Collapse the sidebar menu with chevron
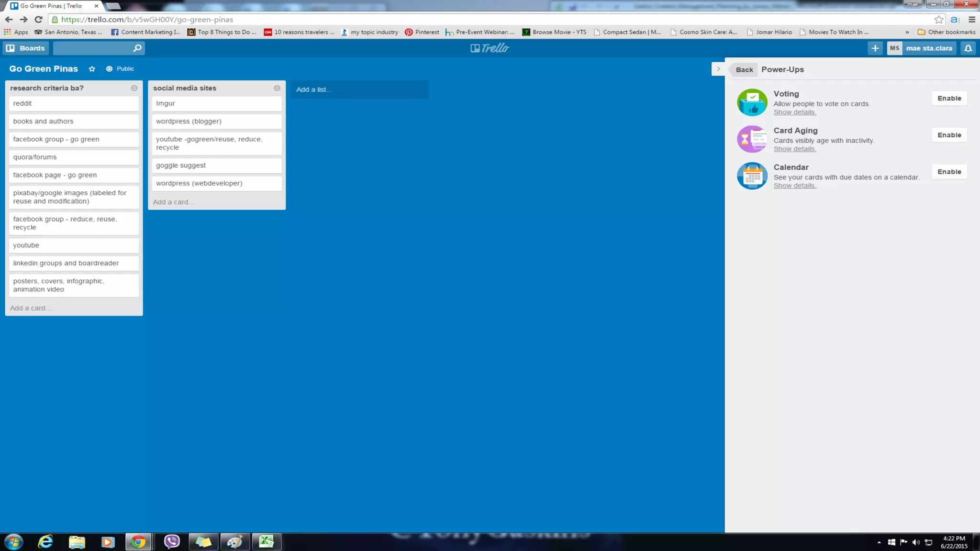980x551 pixels. coord(718,69)
